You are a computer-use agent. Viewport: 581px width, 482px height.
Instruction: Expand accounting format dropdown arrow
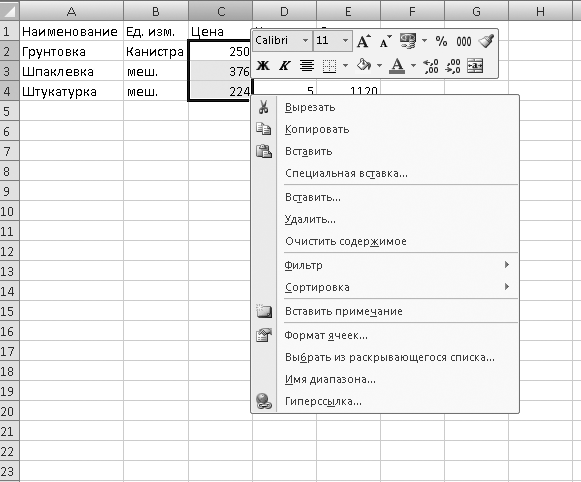pos(424,41)
